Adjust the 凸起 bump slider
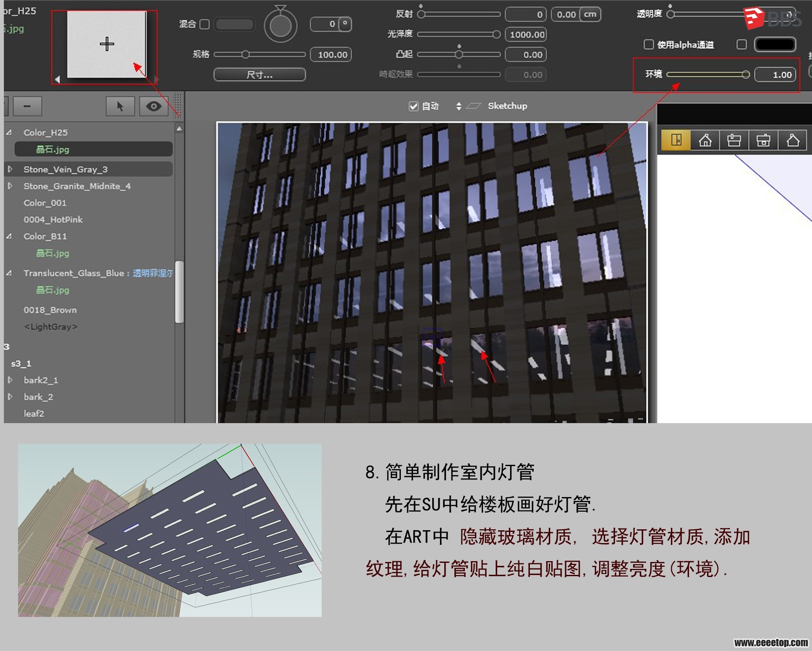 coord(459,55)
